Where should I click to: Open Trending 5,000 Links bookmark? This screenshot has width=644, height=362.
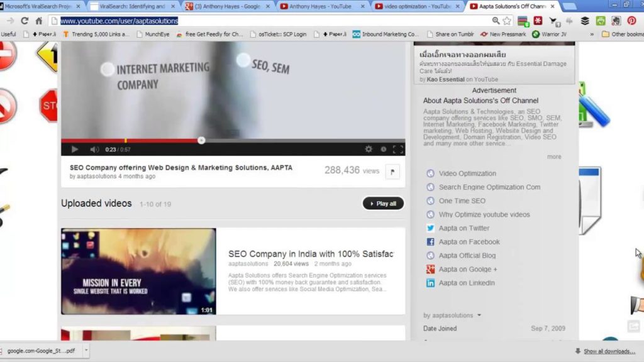96,34
